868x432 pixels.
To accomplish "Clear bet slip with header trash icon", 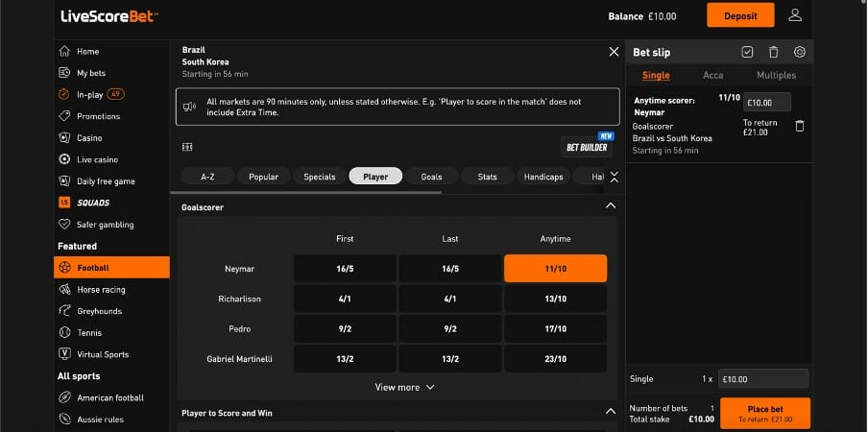I will tap(773, 52).
